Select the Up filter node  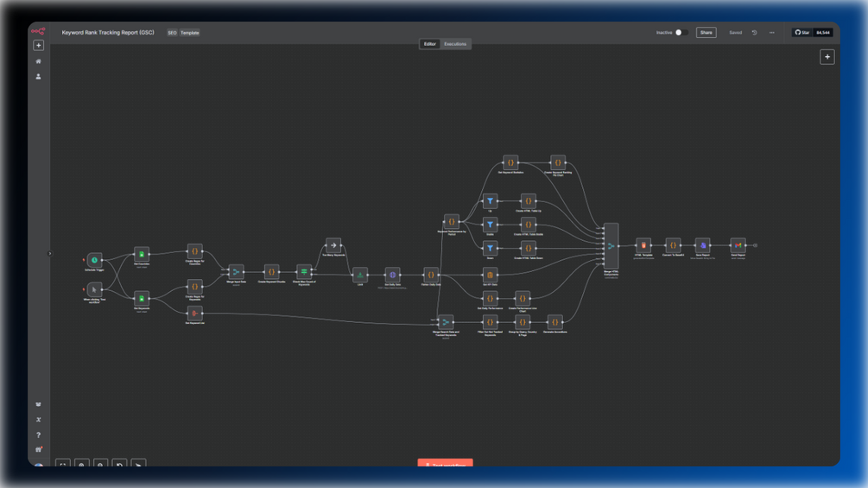[x=490, y=201]
